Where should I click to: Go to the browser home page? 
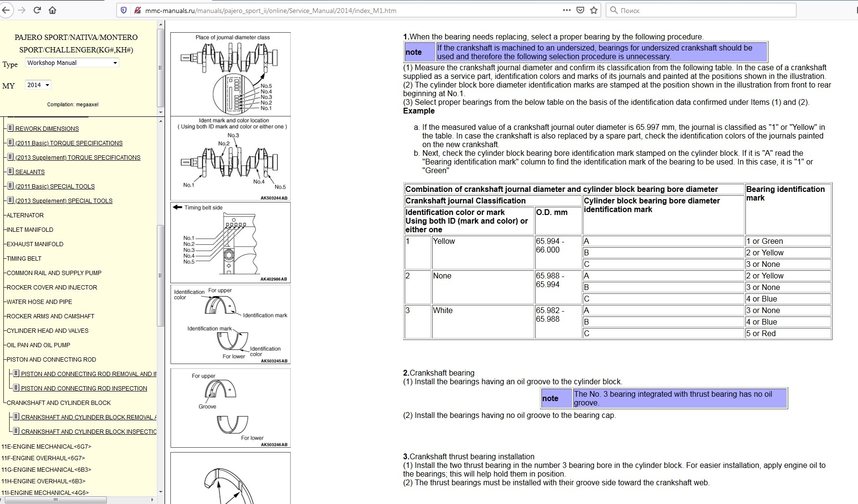pos(52,10)
